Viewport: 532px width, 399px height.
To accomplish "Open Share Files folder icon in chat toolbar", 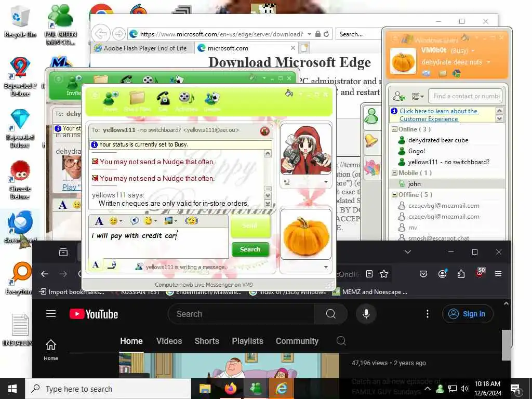I will point(137,98).
